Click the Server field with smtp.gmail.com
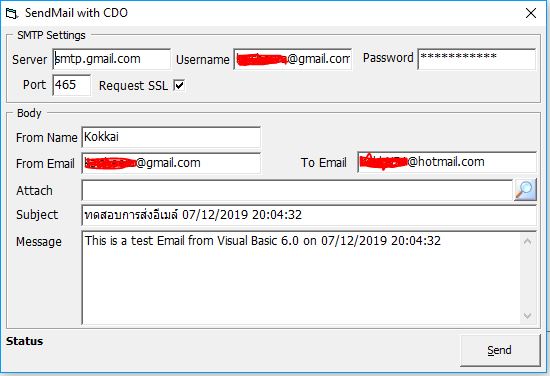Viewport: 550px width, 376px height. [112, 59]
